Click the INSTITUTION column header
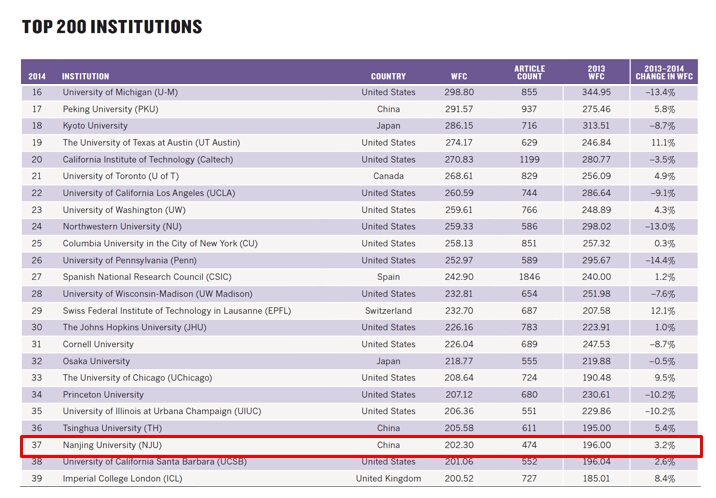The image size is (716, 498). pos(86,76)
